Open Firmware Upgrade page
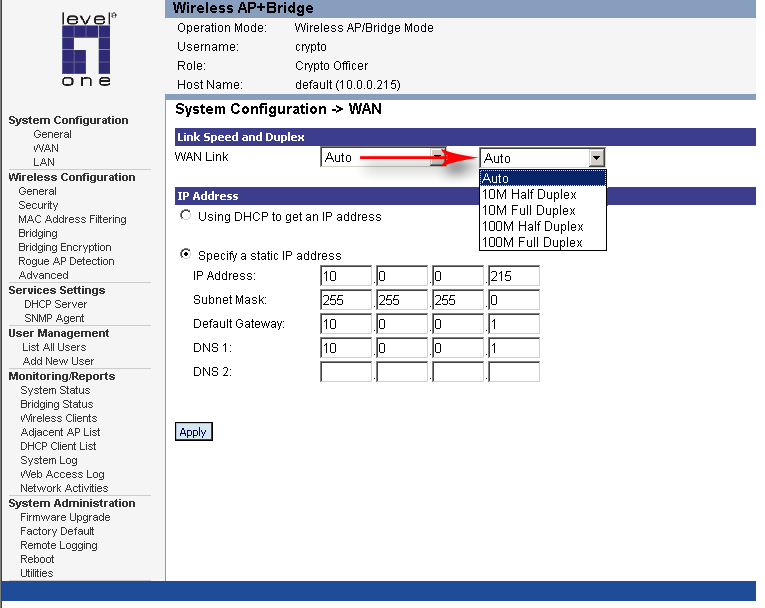This screenshot has width=765, height=608. 65,517
